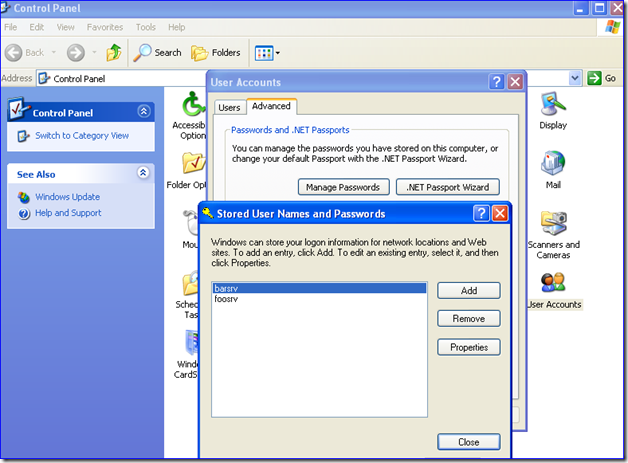Select the barsrv entry in the list

(x=319, y=288)
